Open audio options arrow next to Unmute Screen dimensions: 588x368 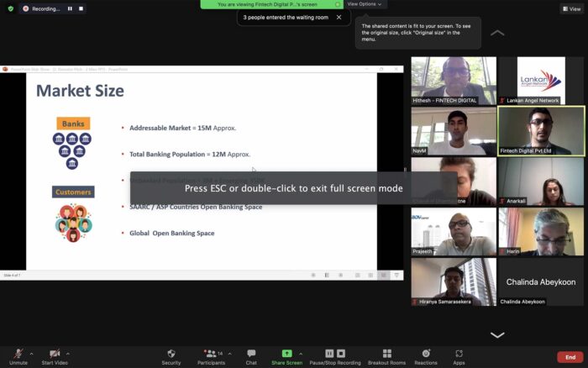click(x=32, y=354)
